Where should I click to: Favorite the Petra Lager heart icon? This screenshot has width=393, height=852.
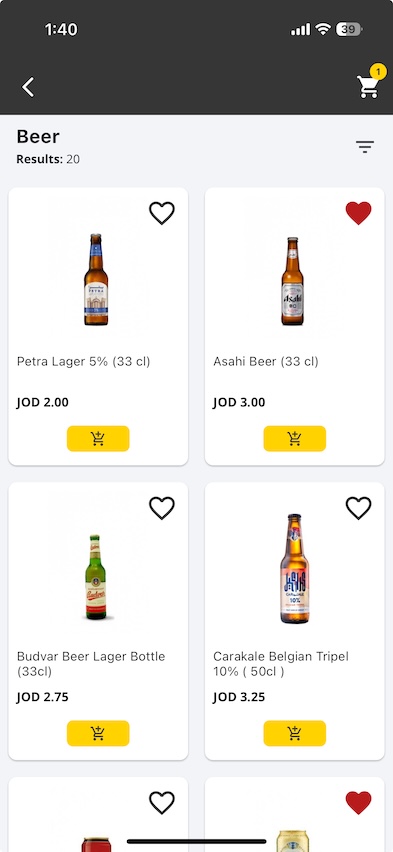[x=162, y=213]
